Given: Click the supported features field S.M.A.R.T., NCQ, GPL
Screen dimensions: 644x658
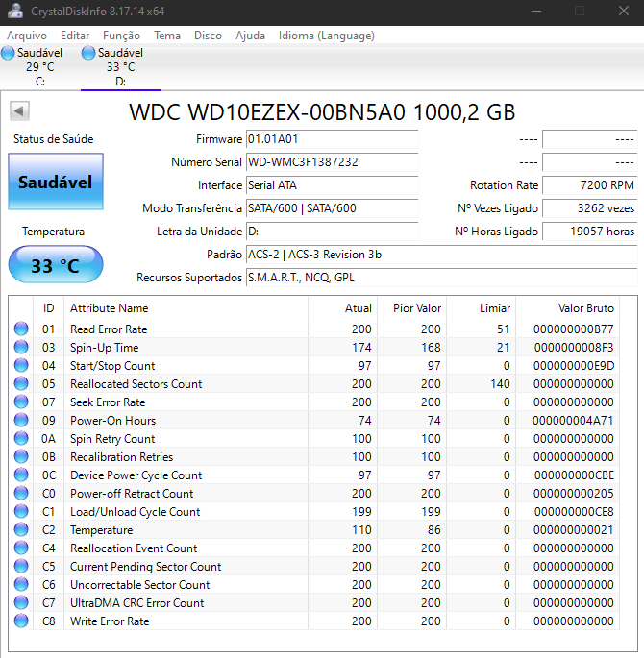Looking at the screenshot, I should [441, 278].
